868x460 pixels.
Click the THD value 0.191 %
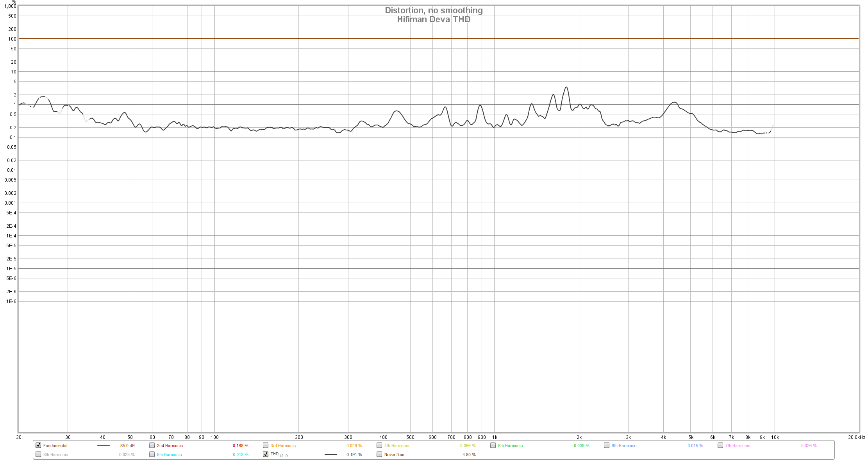[354, 455]
